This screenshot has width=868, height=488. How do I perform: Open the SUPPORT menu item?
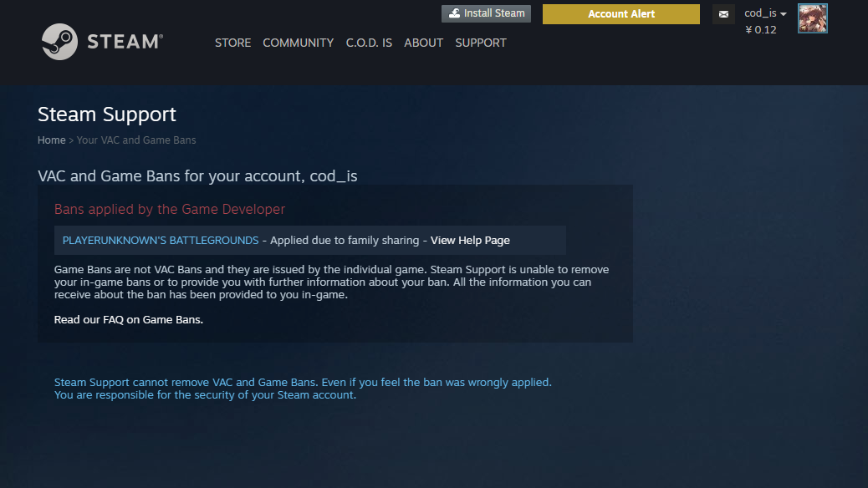coord(481,43)
